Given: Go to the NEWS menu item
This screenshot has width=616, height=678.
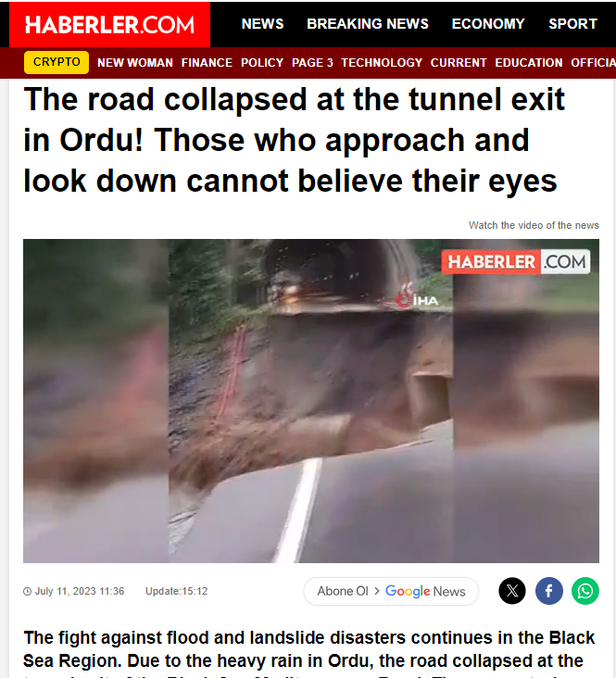Looking at the screenshot, I should 262,24.
